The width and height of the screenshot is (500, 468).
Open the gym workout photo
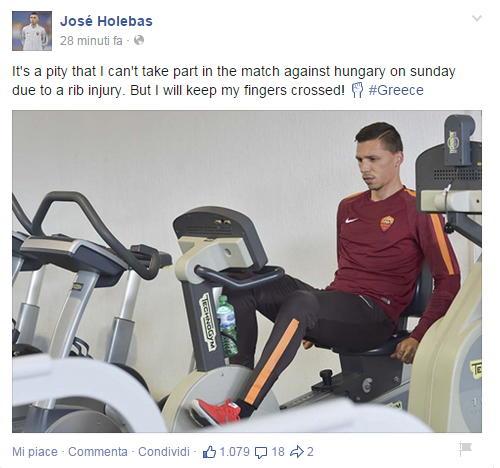pos(247,271)
